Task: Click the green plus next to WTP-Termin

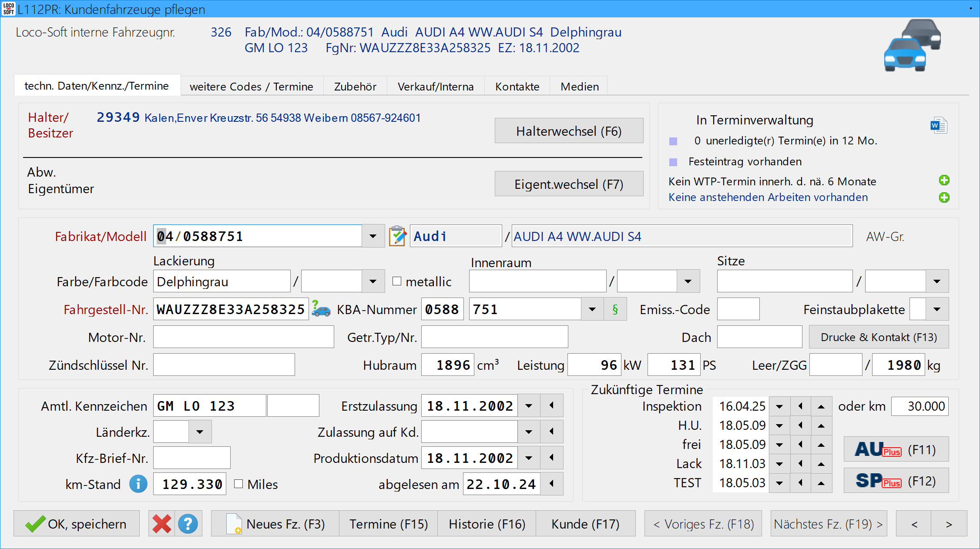Action: (944, 180)
